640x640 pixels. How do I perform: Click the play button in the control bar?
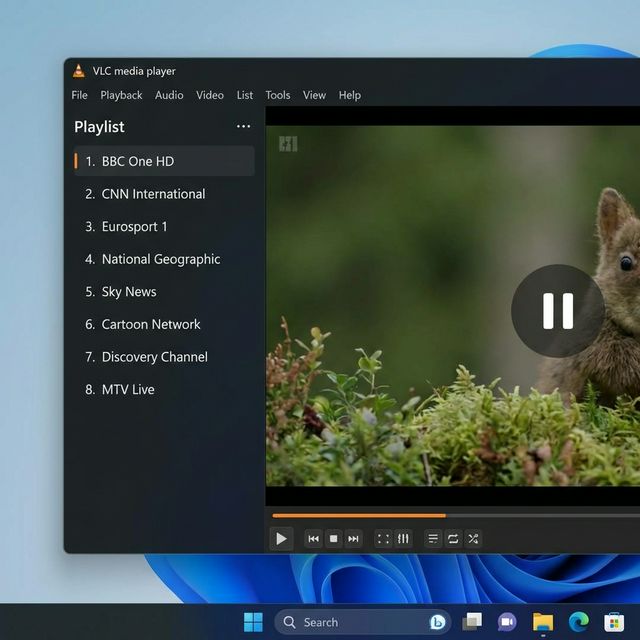[x=281, y=539]
